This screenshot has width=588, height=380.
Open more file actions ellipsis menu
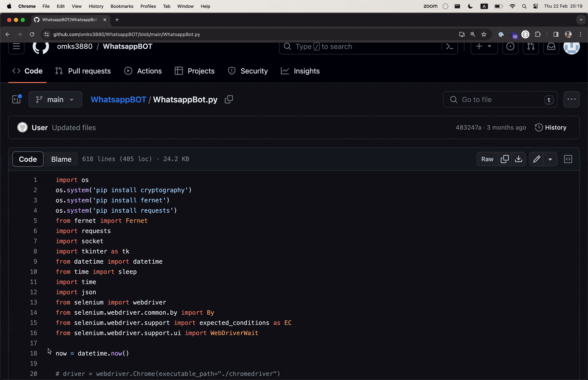click(x=572, y=99)
